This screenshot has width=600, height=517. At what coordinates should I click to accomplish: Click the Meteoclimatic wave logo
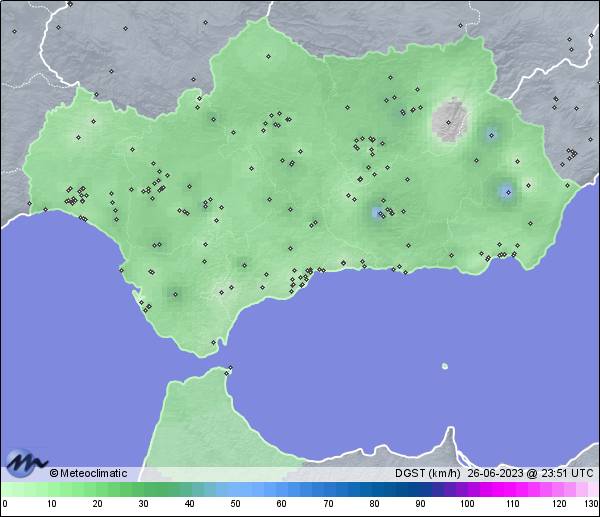[x=25, y=462]
